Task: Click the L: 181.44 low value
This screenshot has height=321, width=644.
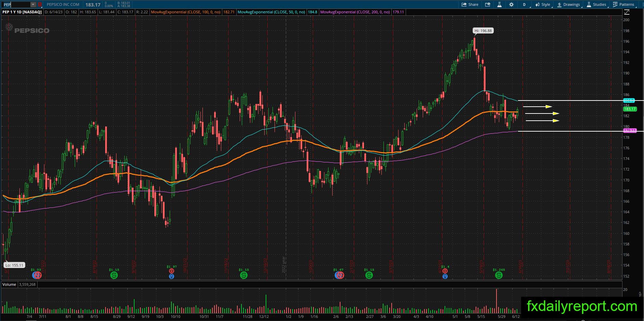Action: pyautogui.click(x=106, y=12)
